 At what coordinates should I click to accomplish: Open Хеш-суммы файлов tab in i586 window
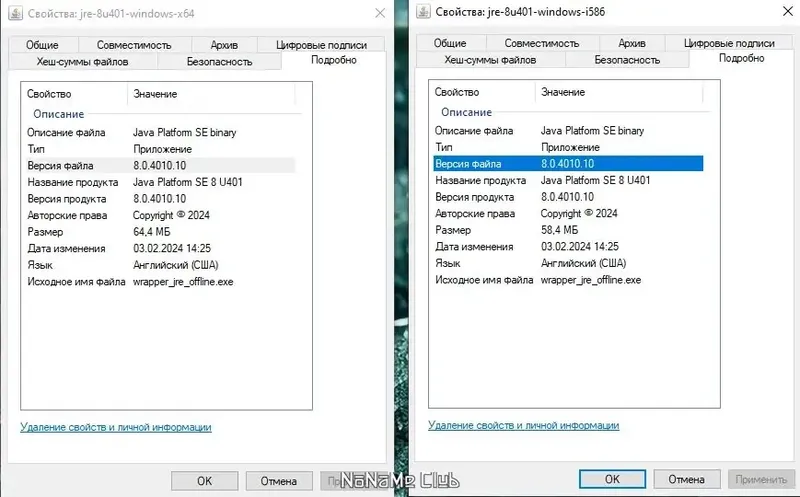pos(490,60)
